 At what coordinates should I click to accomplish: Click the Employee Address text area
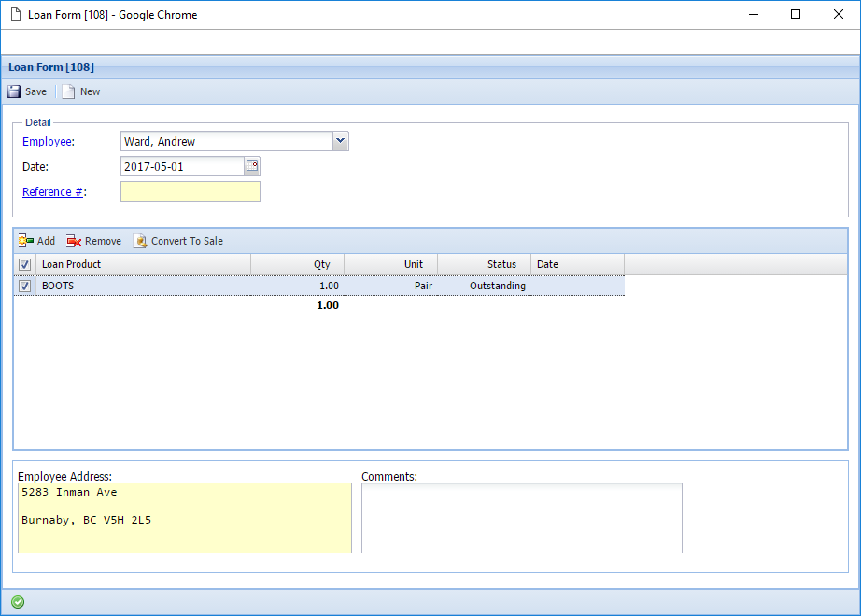point(184,517)
